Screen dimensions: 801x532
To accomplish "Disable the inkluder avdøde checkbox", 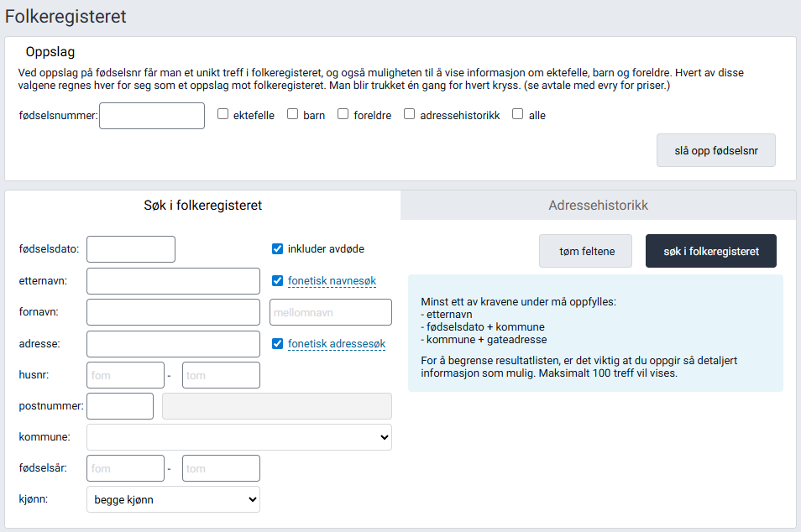I will pyautogui.click(x=277, y=248).
